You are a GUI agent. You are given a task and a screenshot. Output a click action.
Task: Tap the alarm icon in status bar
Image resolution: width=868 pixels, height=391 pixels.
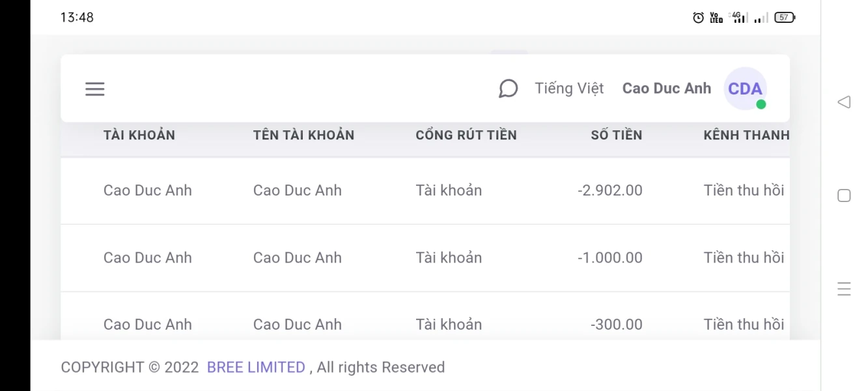(x=698, y=18)
